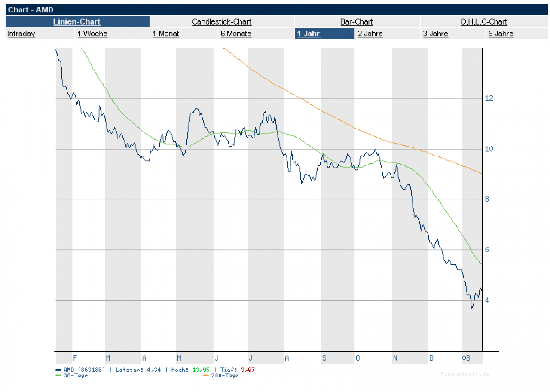Viewport: 550px width, 392px height.
Task: Choose the 1 Monat time range
Action: 166,34
